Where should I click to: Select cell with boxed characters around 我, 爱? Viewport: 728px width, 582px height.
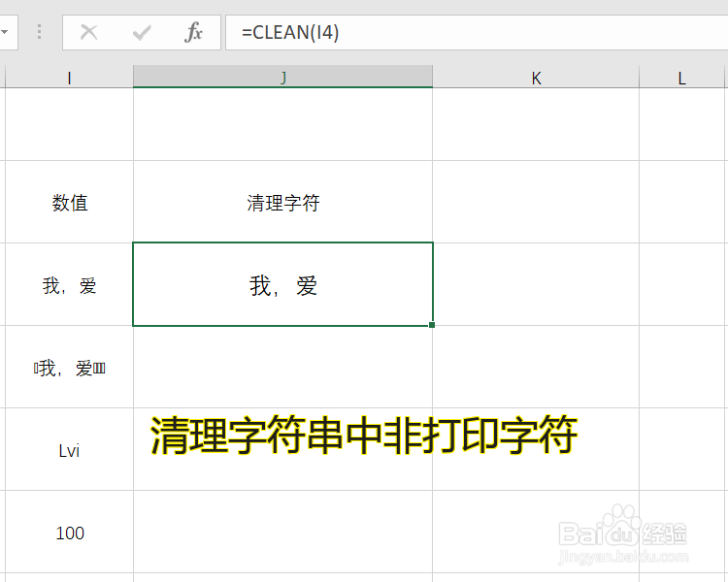click(69, 367)
